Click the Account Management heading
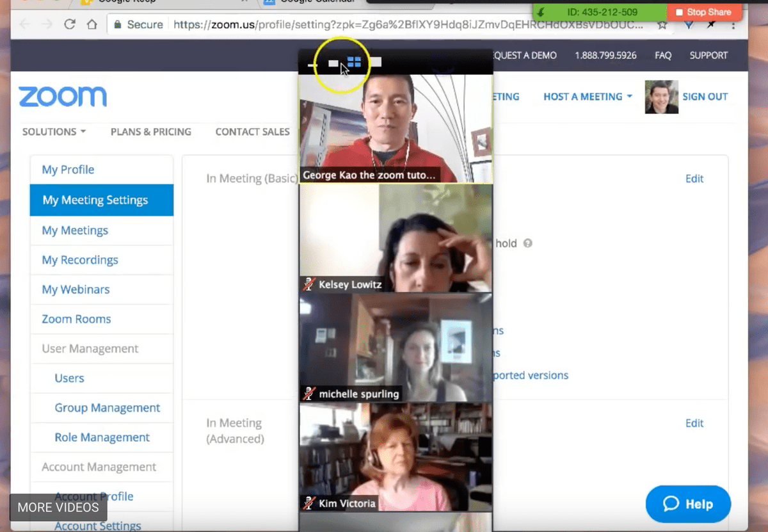768x532 pixels. [99, 467]
